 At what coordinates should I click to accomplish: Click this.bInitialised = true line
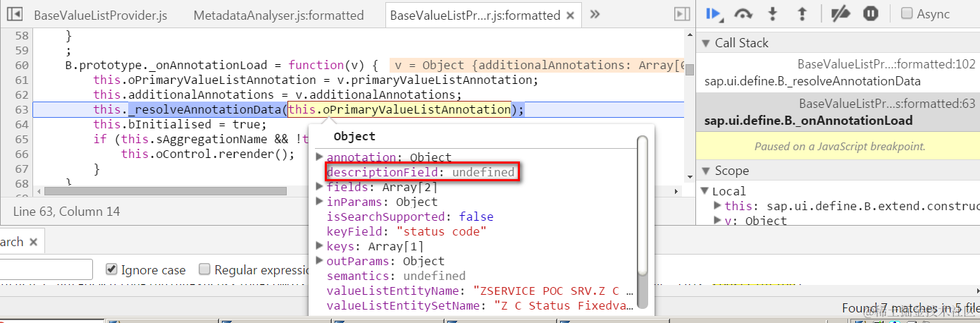[x=180, y=125]
